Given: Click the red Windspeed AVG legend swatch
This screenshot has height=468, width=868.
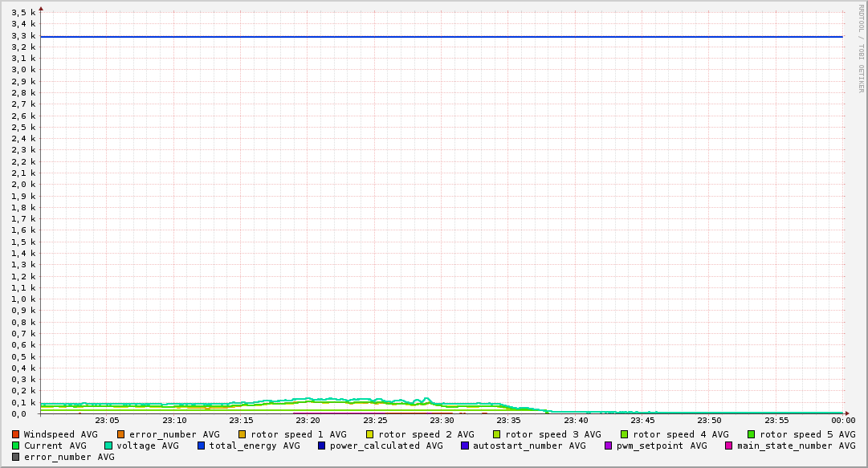Looking at the screenshot, I should pos(16,434).
